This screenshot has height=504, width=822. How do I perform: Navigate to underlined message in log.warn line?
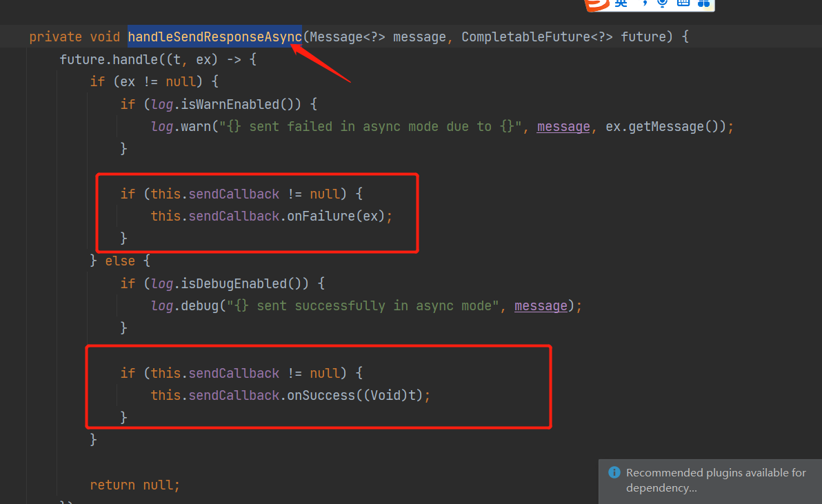click(x=563, y=126)
